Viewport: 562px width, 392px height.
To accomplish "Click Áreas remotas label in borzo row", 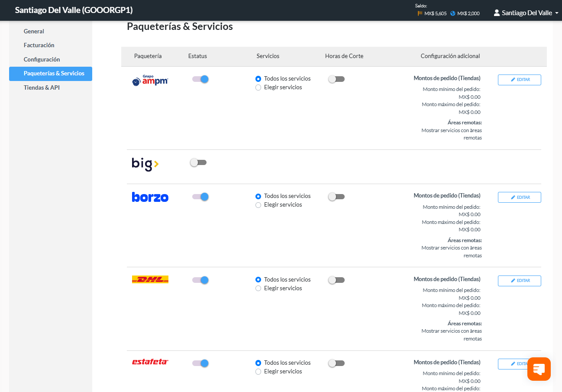I will click(465, 240).
